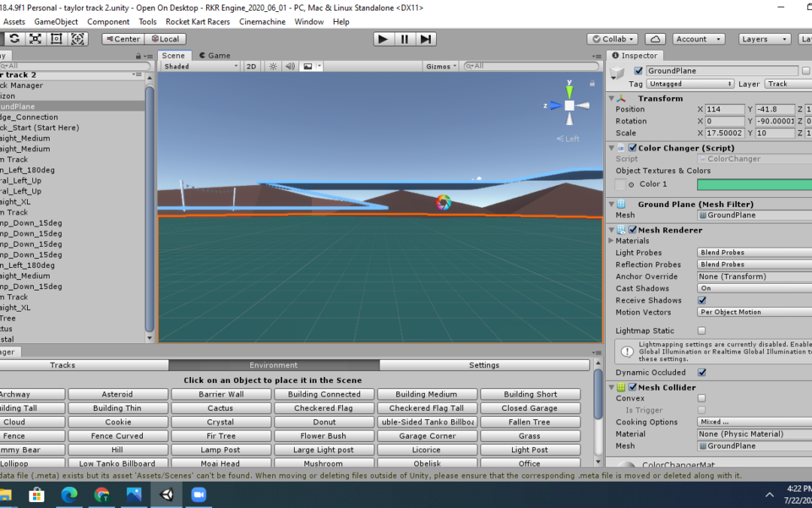Click the Z axis cone of scene gizmo

[x=556, y=106]
